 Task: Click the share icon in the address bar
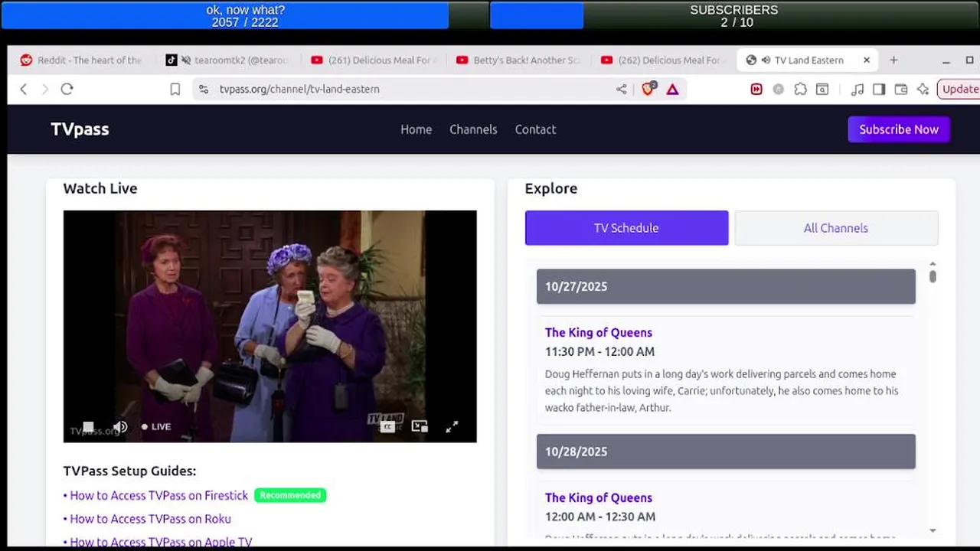pos(621,89)
